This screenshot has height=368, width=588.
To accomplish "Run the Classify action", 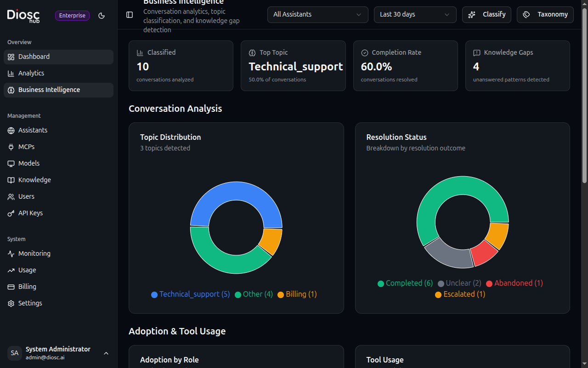I will click(486, 14).
